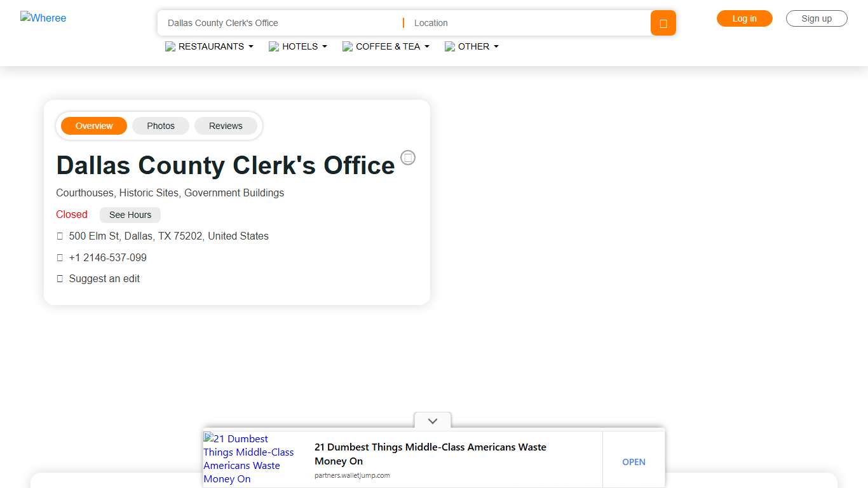This screenshot has height=488, width=868.
Task: Click See Hours to view opening times
Action: point(130,215)
